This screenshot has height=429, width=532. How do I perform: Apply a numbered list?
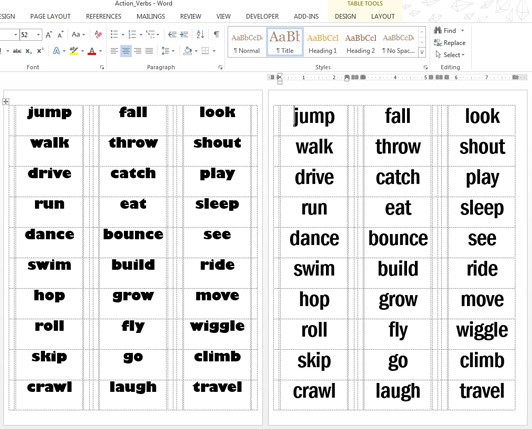pos(132,34)
